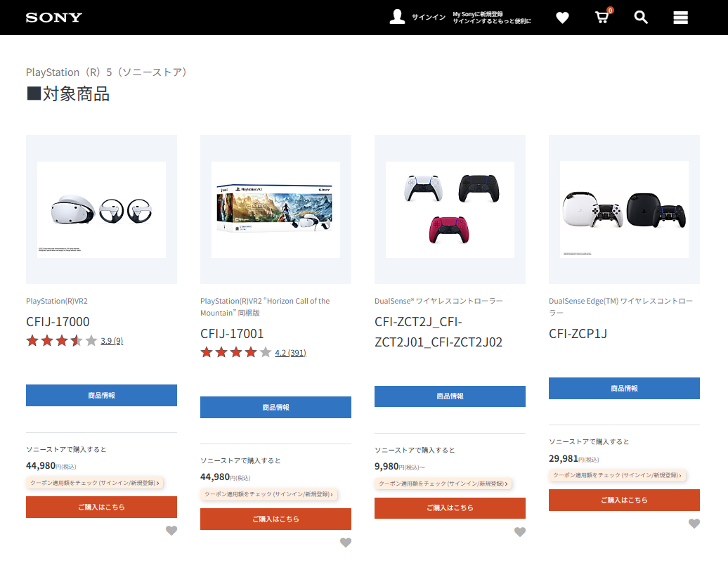Open the サインイン sign-in link

pyautogui.click(x=428, y=17)
